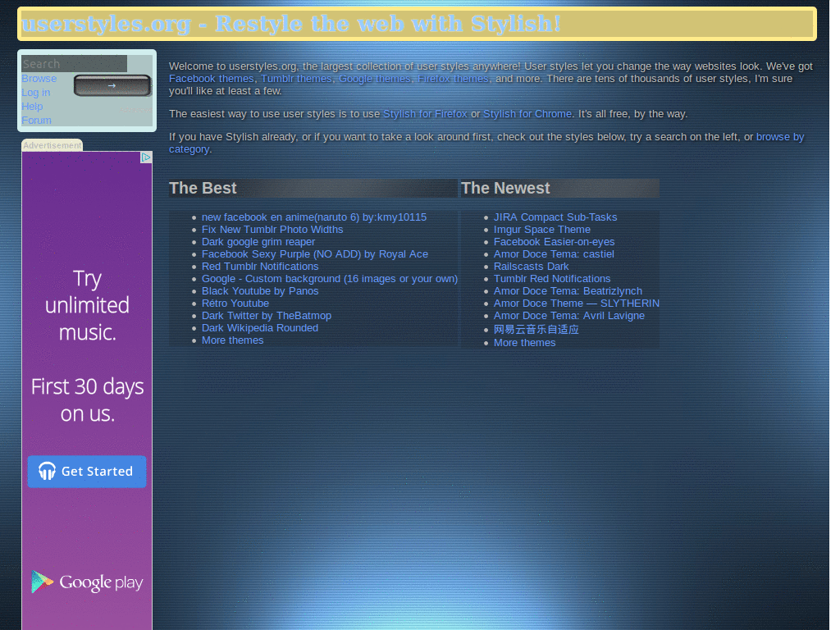Open Amor Doce Tema: Beatrizlynch style
Viewport: 840px width, 630px height.
568,291
